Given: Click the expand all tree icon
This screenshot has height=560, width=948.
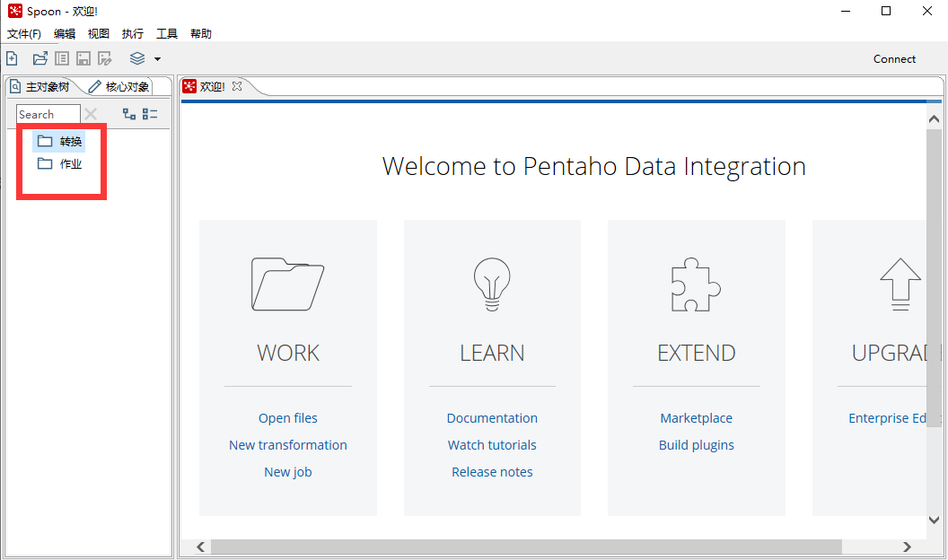Looking at the screenshot, I should (128, 114).
